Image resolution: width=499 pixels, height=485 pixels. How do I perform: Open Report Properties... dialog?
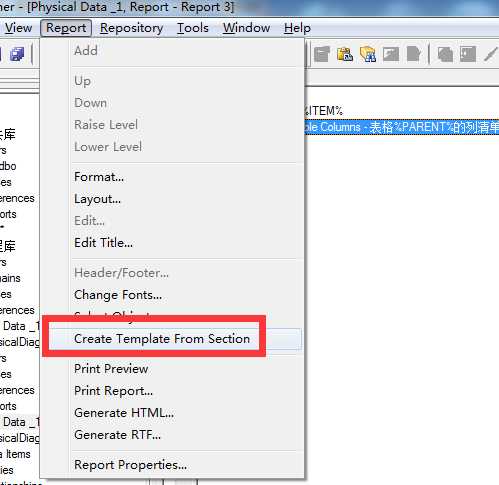pos(130,465)
